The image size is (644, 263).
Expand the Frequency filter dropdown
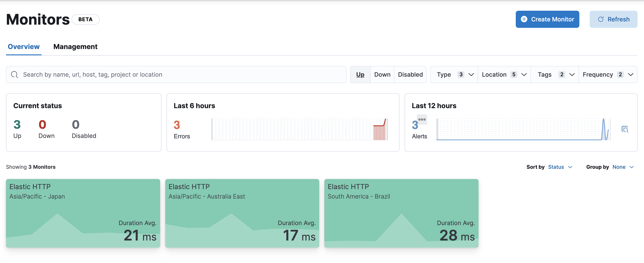click(608, 74)
